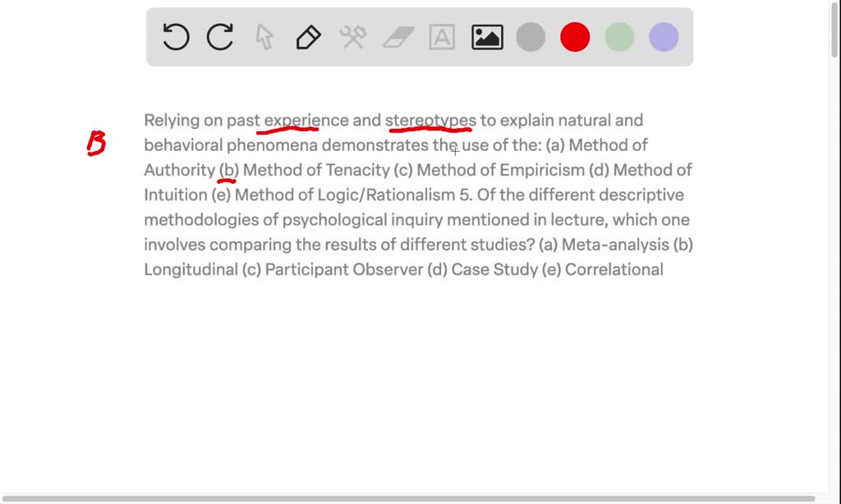This screenshot has height=504, width=841.
Task: Select the green color swatch
Action: [618, 36]
